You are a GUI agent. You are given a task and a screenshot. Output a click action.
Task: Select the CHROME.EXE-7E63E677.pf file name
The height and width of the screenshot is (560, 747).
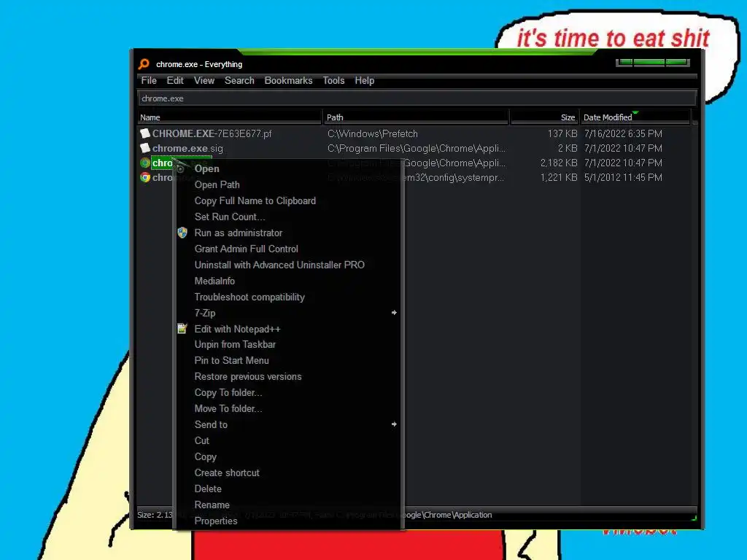coord(212,134)
